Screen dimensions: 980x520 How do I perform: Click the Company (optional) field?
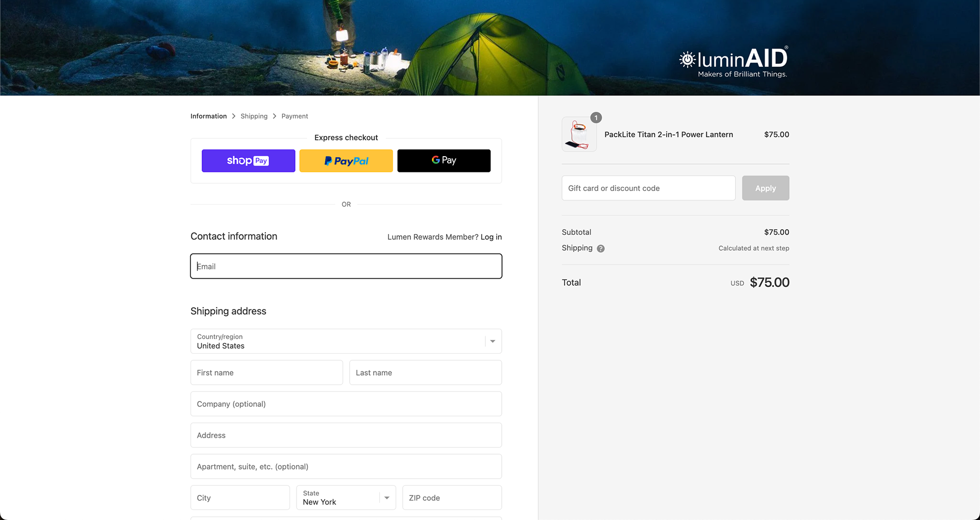click(x=346, y=404)
